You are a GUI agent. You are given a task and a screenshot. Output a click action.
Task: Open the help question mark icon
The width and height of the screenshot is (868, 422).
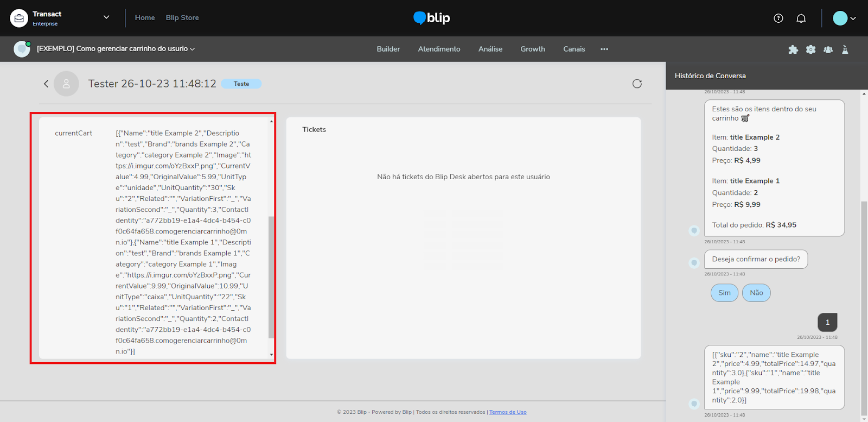[778, 18]
